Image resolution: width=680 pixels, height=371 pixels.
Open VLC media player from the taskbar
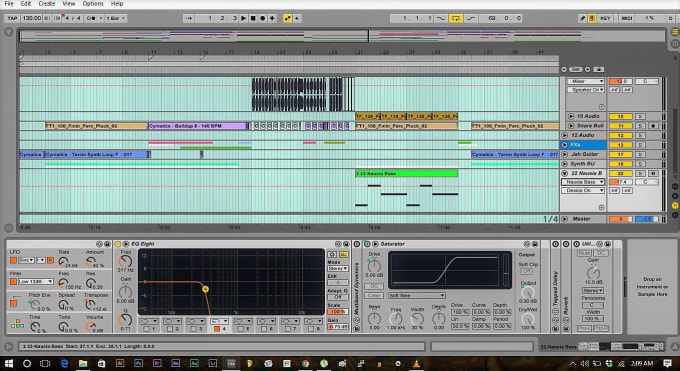click(x=417, y=364)
